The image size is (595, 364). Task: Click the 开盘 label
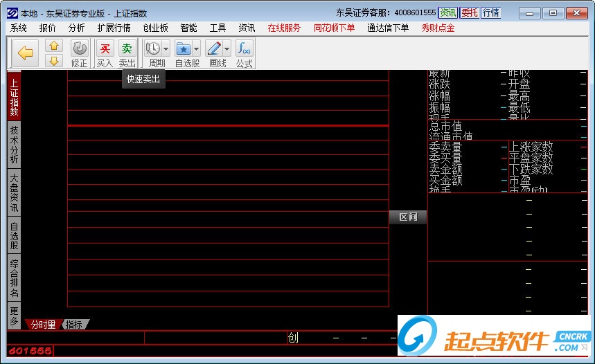(x=519, y=84)
